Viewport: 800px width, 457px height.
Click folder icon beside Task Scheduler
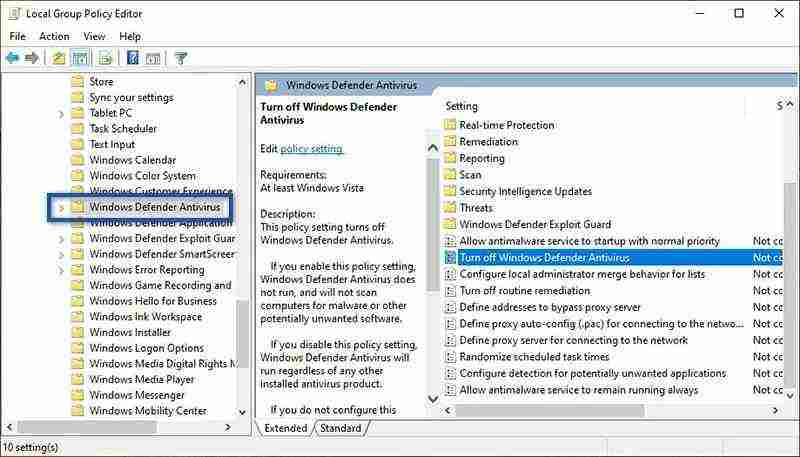click(x=78, y=129)
